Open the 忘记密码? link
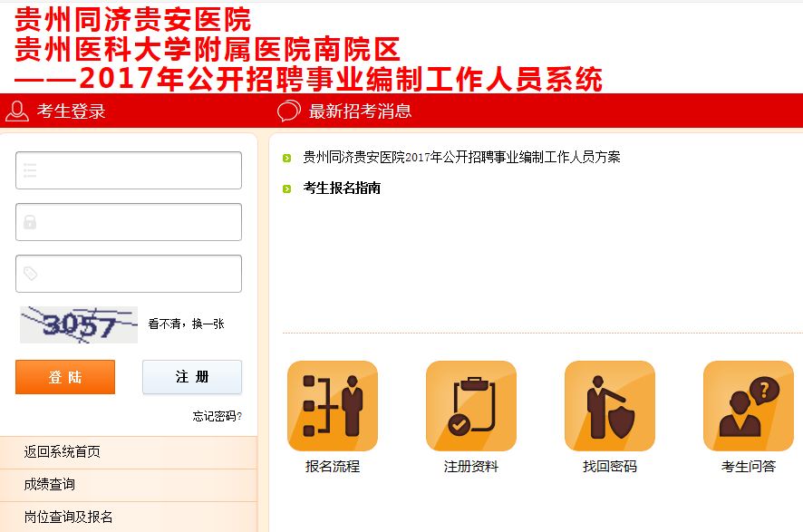The height and width of the screenshot is (532, 803). (x=217, y=416)
